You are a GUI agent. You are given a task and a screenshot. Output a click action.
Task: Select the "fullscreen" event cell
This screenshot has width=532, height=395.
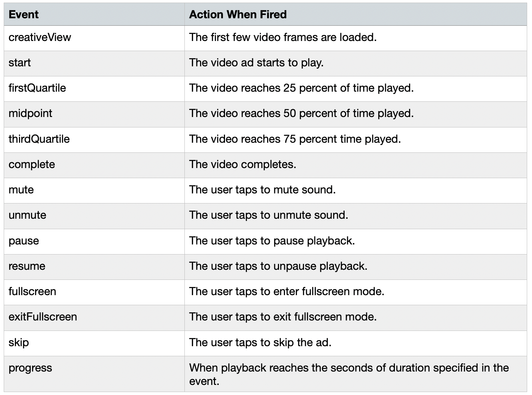pyautogui.click(x=32, y=291)
